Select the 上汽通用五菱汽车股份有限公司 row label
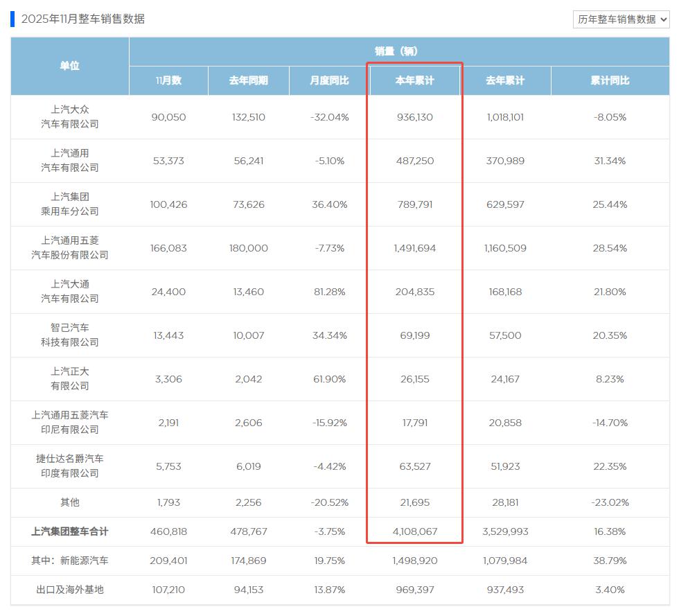The image size is (688, 616). coord(69,248)
